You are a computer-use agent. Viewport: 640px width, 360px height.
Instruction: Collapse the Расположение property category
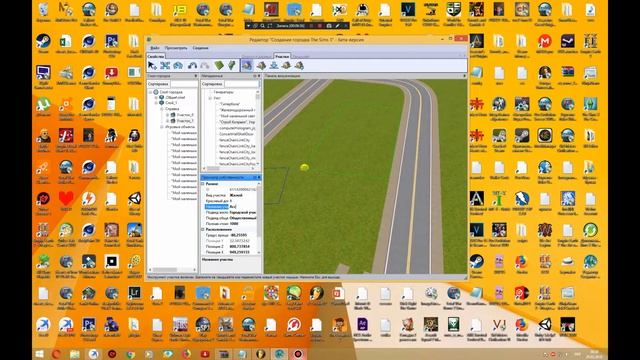point(203,229)
